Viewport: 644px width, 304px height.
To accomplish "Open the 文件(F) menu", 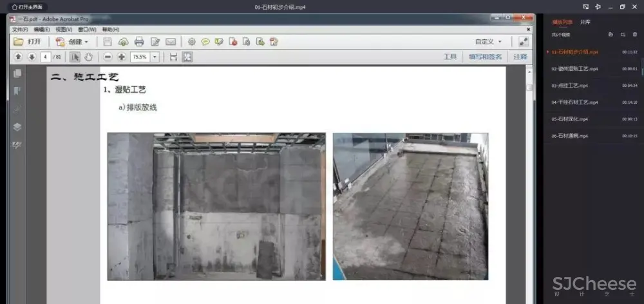I will tap(20, 29).
